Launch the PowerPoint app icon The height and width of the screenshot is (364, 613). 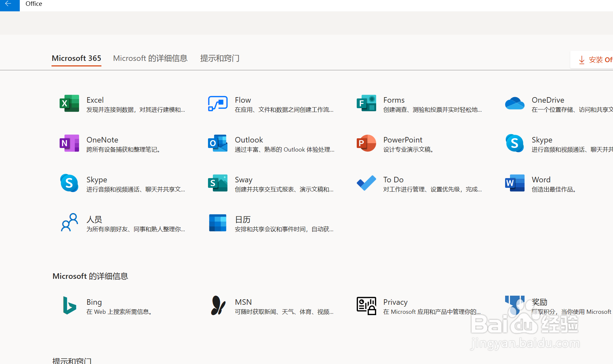pyautogui.click(x=366, y=143)
